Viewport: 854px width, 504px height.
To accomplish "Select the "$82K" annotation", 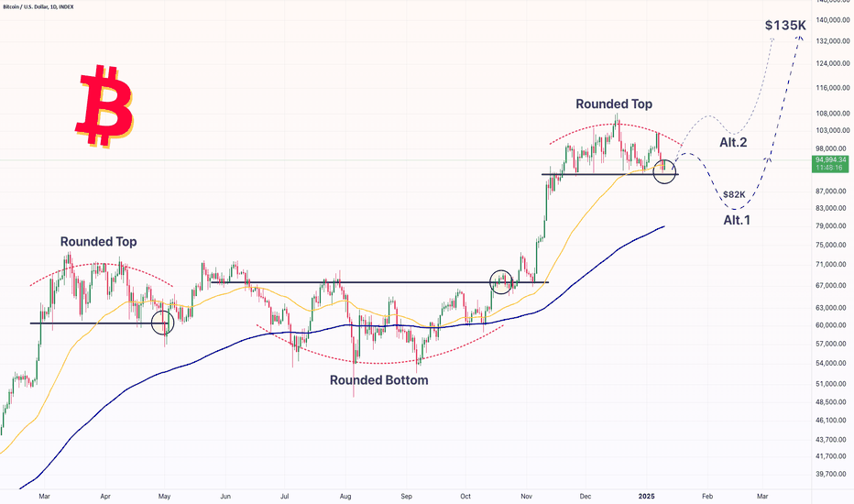I will point(734,194).
